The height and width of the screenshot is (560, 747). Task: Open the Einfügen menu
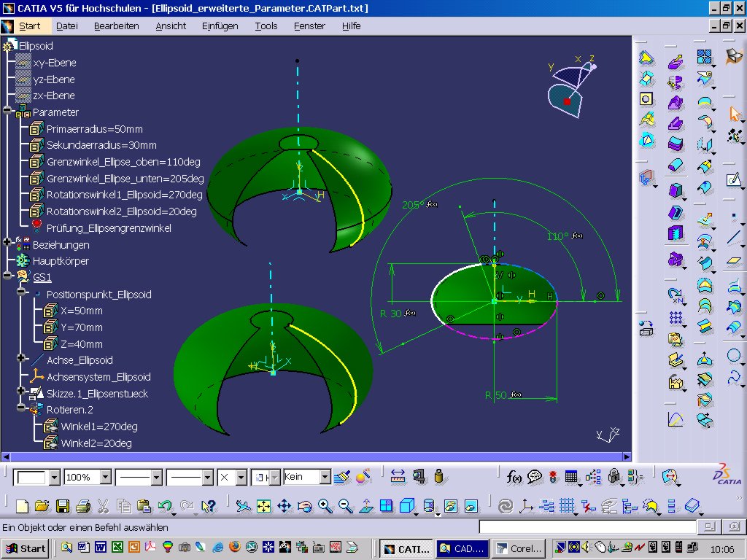point(220,26)
